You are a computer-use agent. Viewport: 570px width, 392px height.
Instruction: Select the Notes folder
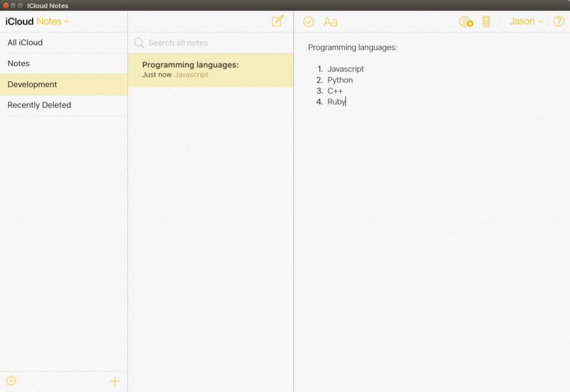tap(63, 63)
